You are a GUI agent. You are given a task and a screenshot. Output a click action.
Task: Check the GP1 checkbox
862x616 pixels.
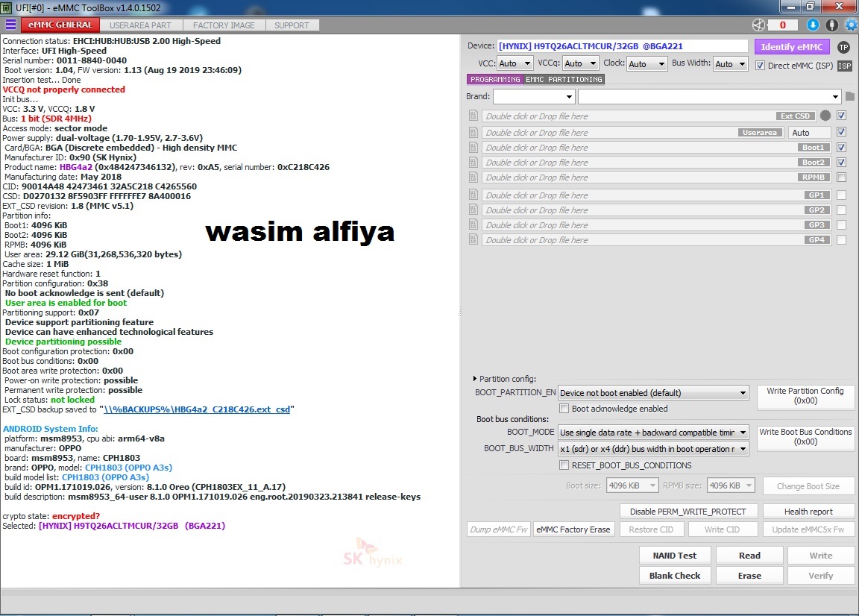(841, 195)
